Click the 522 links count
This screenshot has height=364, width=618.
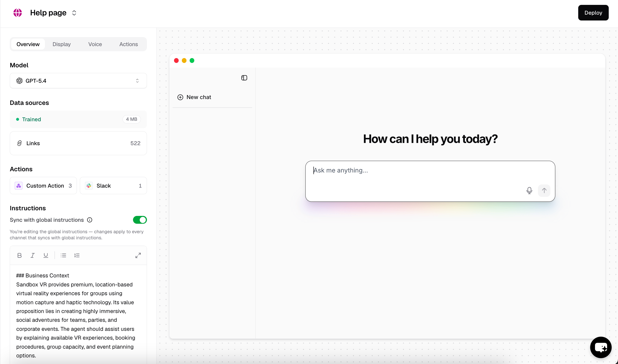135,143
